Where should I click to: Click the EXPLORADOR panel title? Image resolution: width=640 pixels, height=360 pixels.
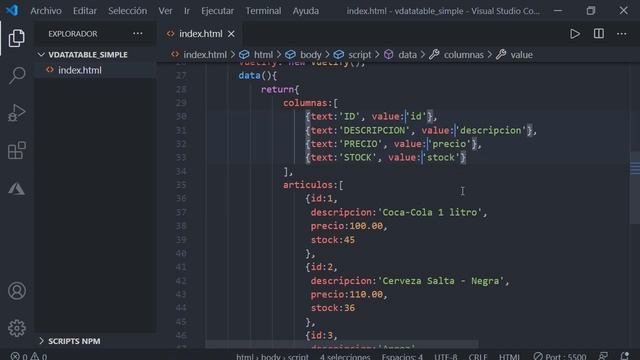[73, 34]
